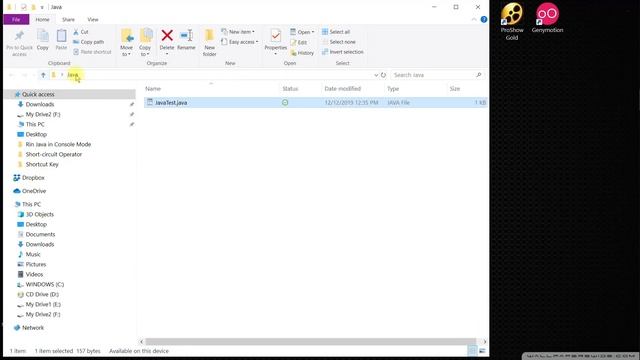640x360 pixels.
Task: Open My Drive1 (E:)
Action: [x=43, y=304]
